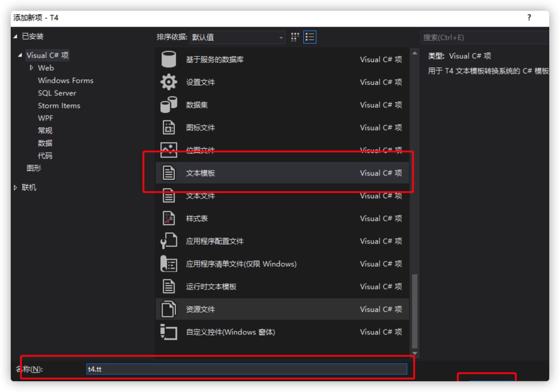
Task: Open the sort-by dropdown
Action: (237, 37)
